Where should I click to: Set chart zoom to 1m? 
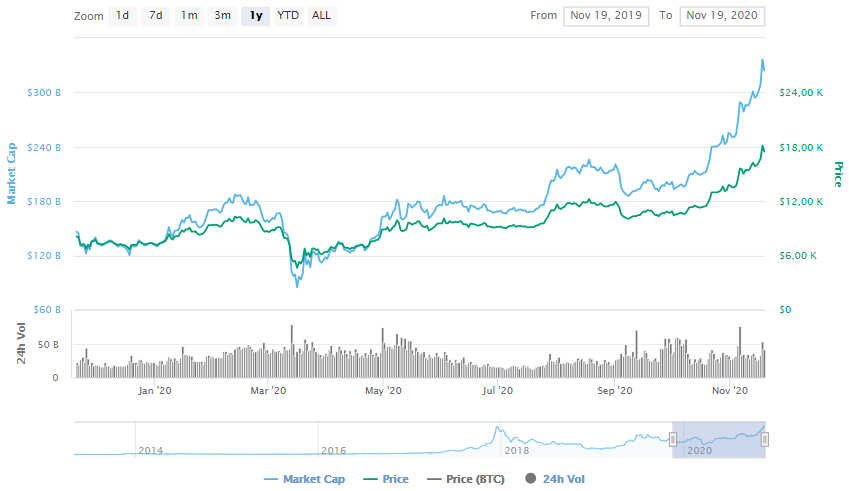[x=189, y=16]
